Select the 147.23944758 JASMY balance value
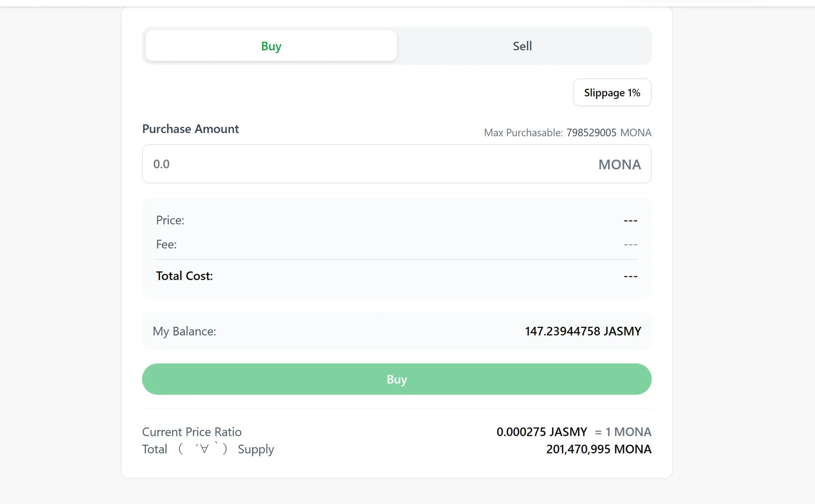This screenshot has width=815, height=504. (x=582, y=331)
